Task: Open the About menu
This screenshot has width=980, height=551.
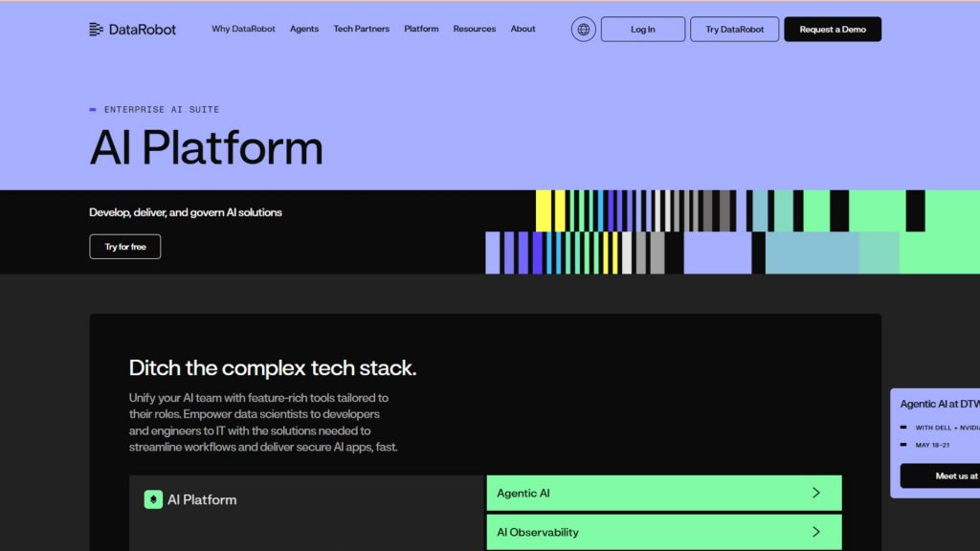Action: pyautogui.click(x=523, y=29)
